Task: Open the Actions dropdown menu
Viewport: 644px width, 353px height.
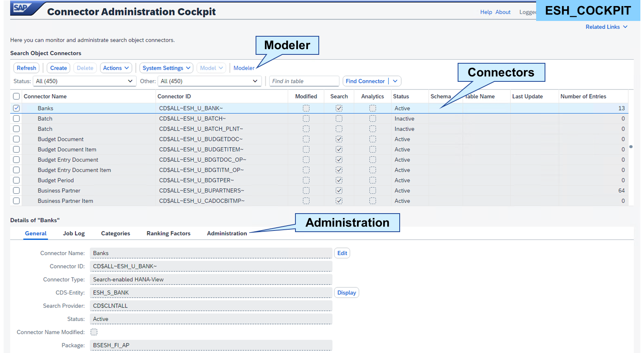Action: tap(116, 68)
